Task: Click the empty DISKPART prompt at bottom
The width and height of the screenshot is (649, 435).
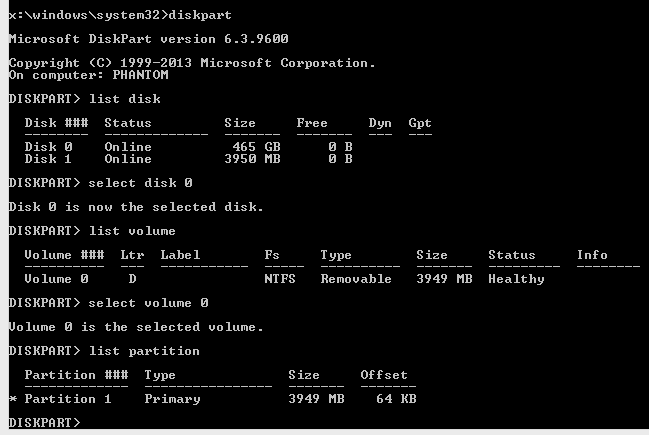Action: click(44, 423)
